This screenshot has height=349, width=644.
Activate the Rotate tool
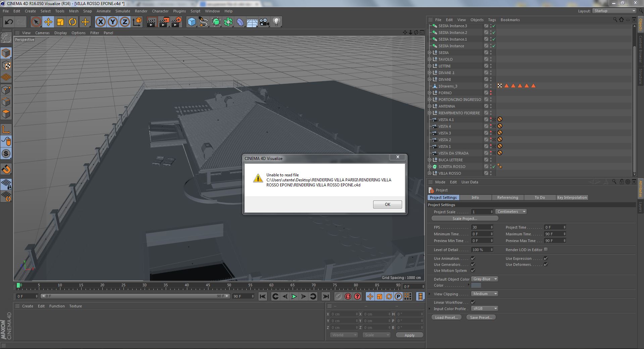[72, 22]
